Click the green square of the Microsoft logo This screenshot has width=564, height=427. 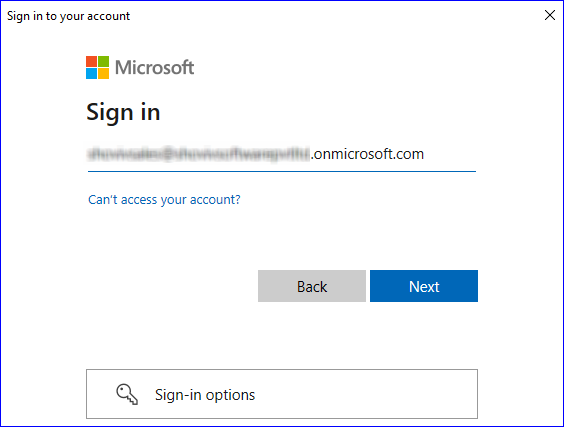[x=104, y=61]
